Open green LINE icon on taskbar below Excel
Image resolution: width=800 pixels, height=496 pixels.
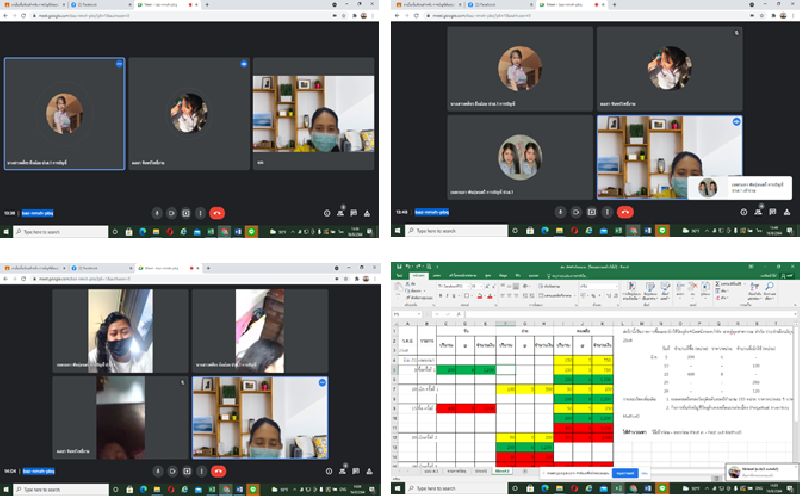(662, 489)
